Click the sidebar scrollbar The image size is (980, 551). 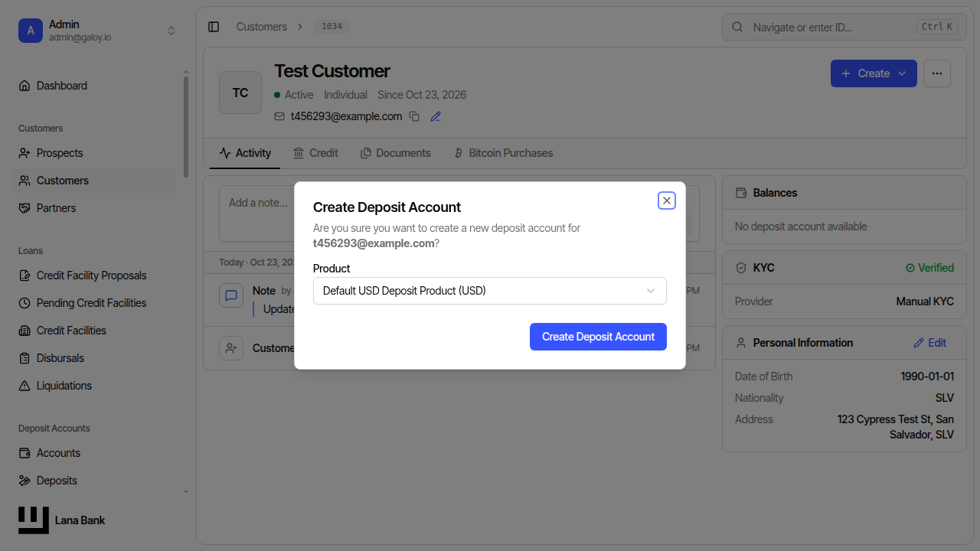[185, 126]
